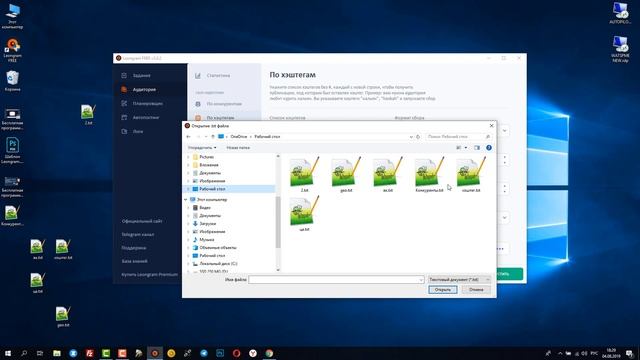Select ua.txt icon on the desktop
This screenshot has height=360, width=640.
point(37,283)
